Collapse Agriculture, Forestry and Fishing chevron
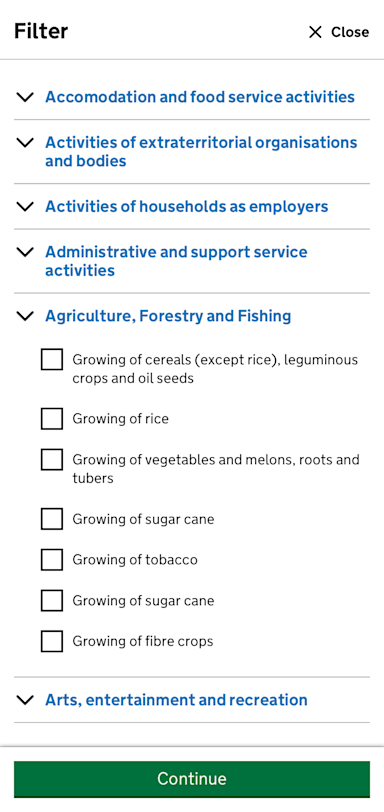The height and width of the screenshot is (812, 384). 25,315
